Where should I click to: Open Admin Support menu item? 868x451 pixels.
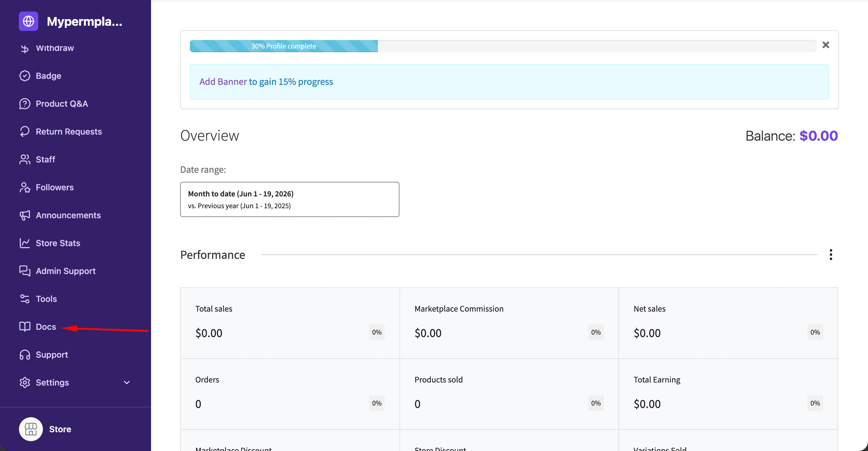[x=66, y=271]
